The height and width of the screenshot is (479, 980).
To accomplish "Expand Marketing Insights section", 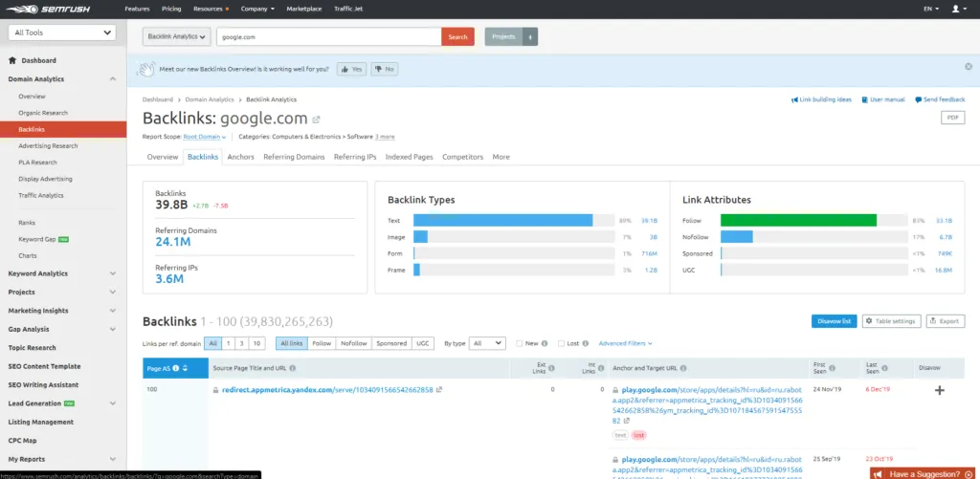I will click(113, 311).
